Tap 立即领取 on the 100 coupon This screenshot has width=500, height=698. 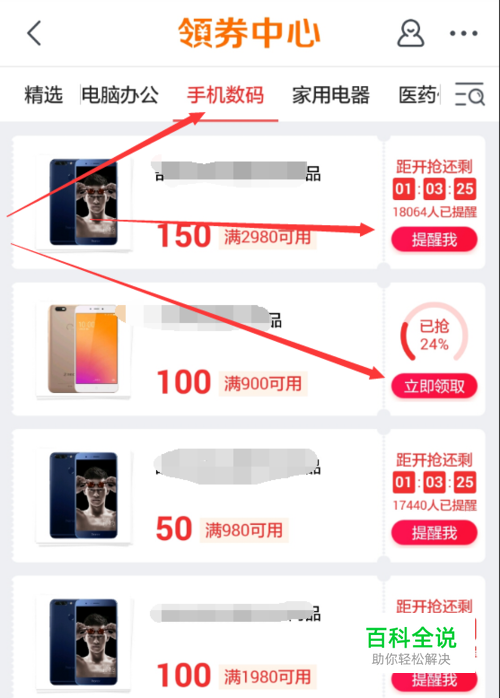coord(434,386)
